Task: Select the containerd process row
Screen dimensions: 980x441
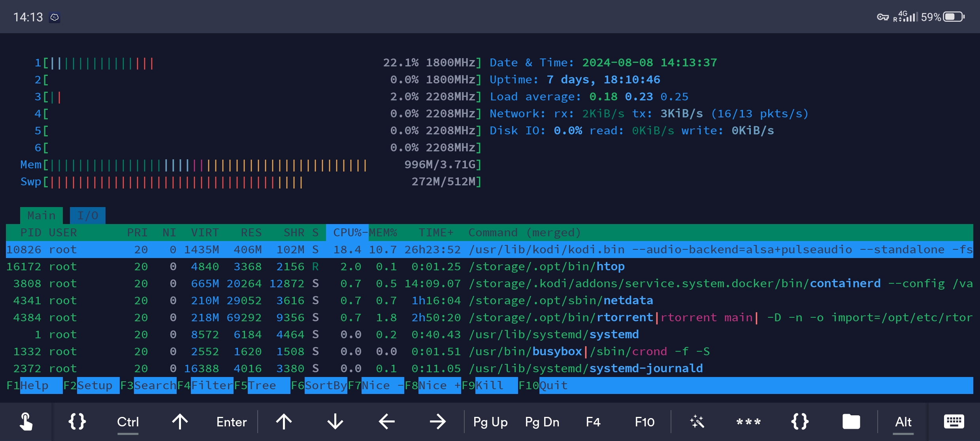Action: pos(490,283)
